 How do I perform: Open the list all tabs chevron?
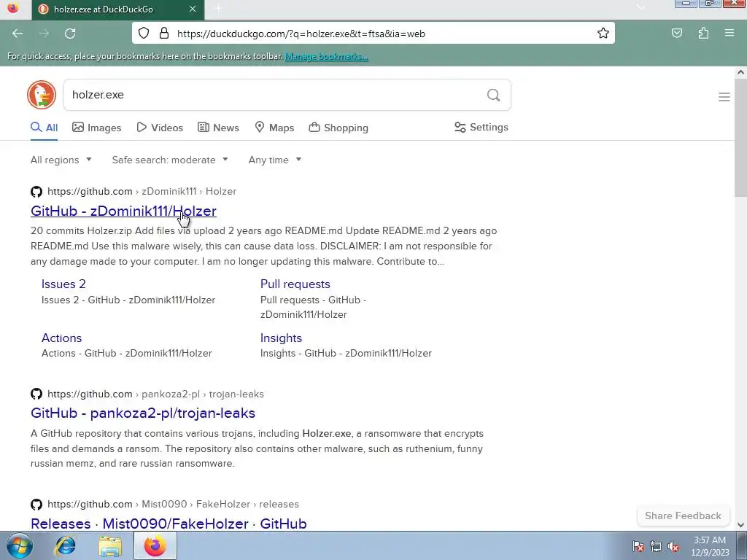click(x=640, y=7)
